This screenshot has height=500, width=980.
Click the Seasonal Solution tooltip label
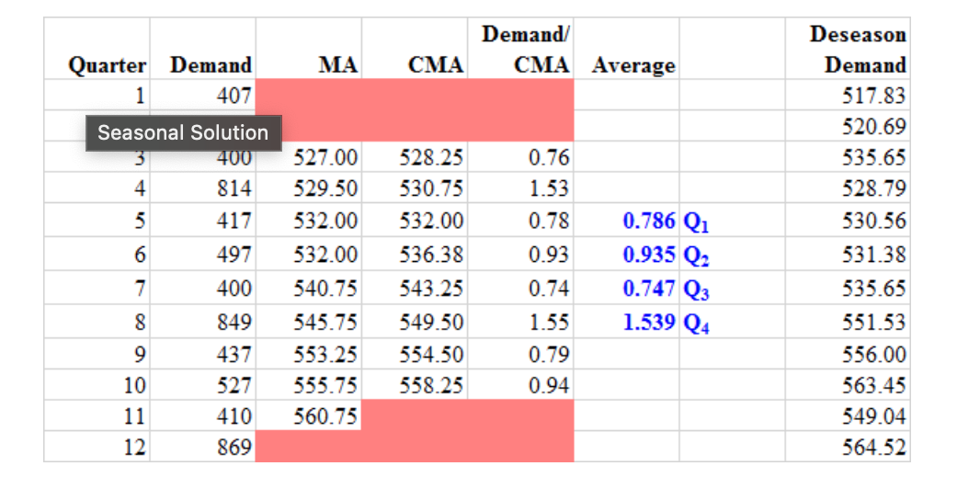(183, 132)
